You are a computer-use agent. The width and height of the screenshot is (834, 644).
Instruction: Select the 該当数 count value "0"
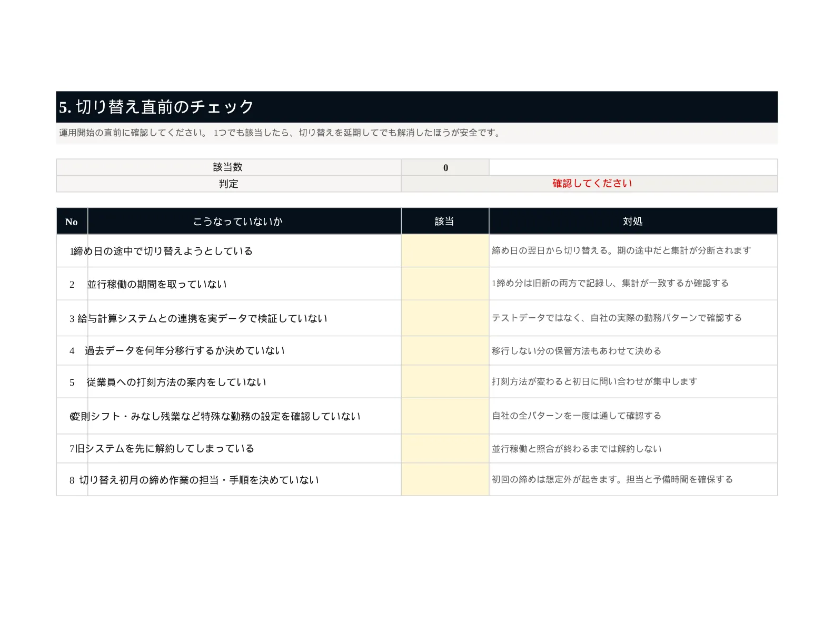click(445, 168)
